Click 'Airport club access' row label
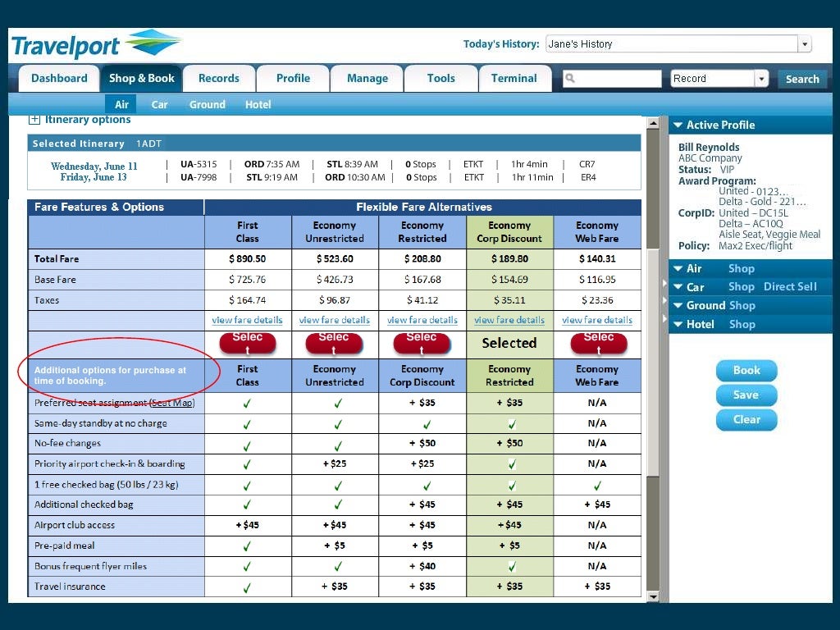840x630 pixels. pos(75,525)
